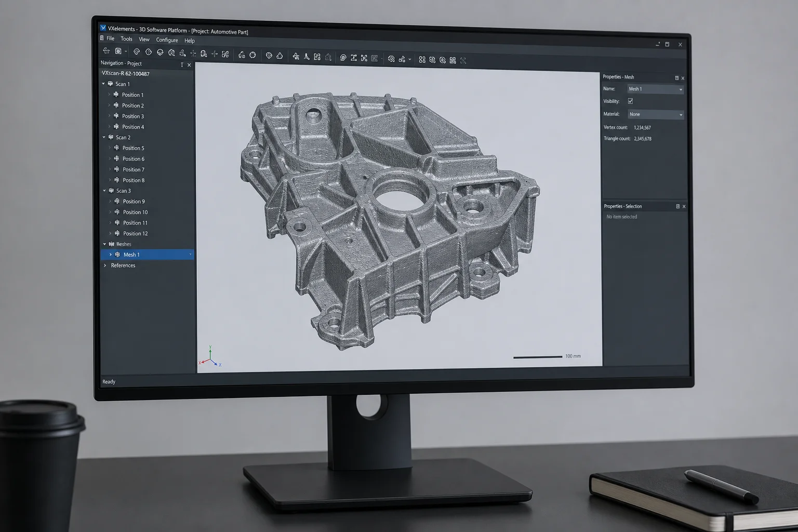Select the References label in the tree

coord(123,265)
